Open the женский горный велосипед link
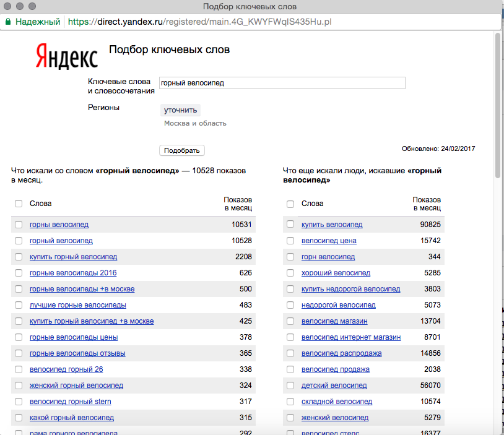 [x=76, y=385]
